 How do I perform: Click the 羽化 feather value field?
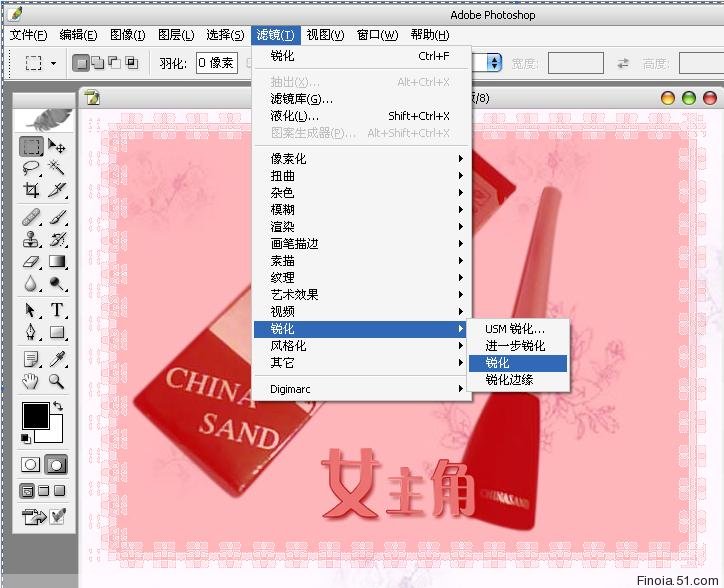tap(217, 63)
